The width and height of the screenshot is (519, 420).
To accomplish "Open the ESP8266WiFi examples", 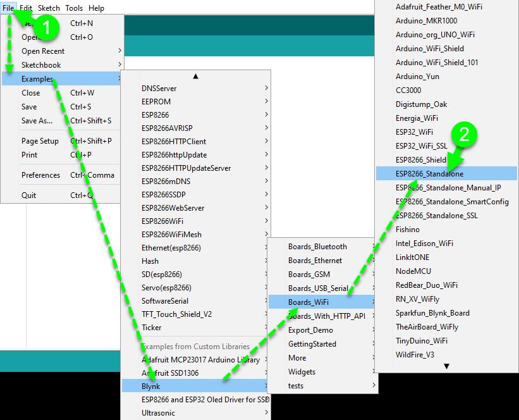I will coord(195,221).
